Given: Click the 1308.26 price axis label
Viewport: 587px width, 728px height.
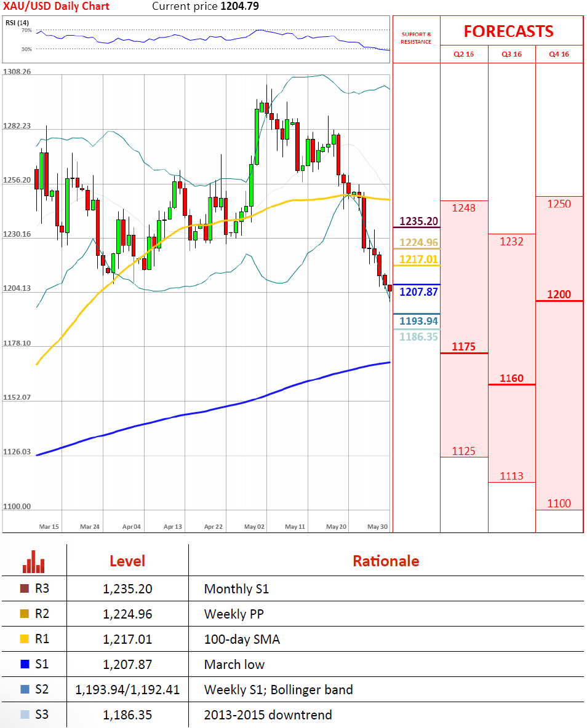Looking at the screenshot, I should tap(17, 71).
